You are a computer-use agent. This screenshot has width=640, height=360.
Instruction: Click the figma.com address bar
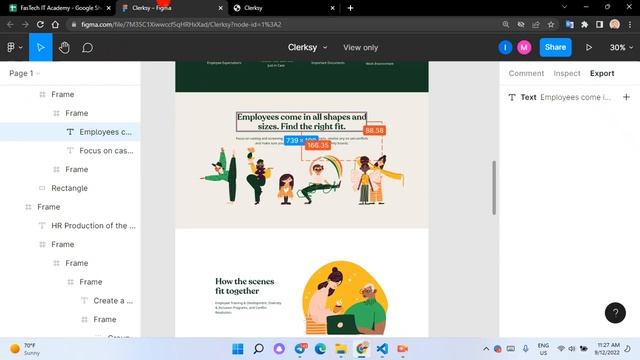286,24
